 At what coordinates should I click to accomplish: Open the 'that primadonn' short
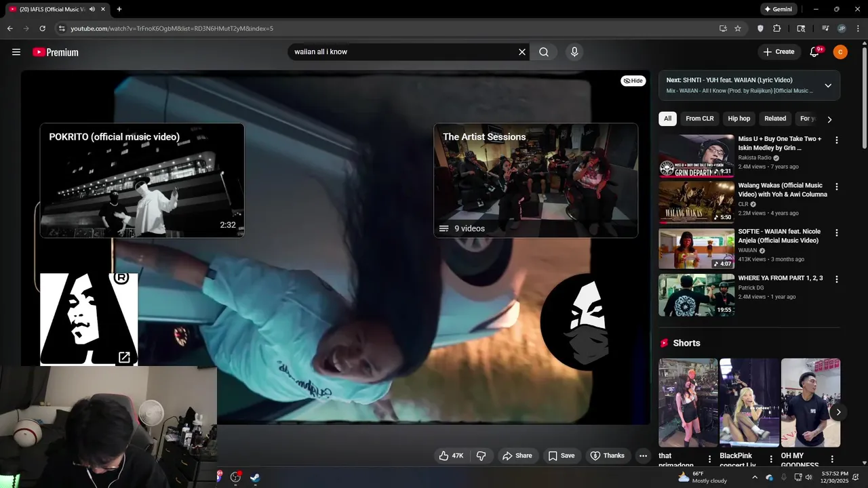[x=688, y=403]
